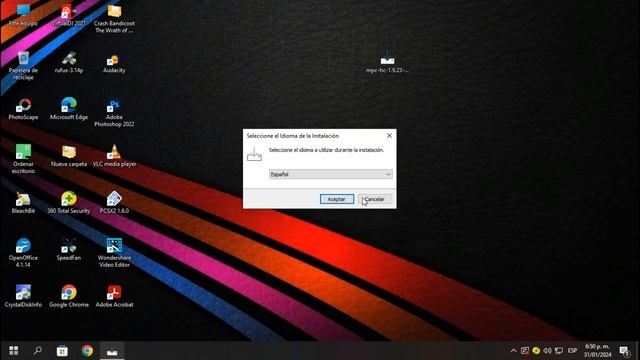Image resolution: width=640 pixels, height=360 pixels.
Task: Select the Microsoft Edge desktop shortcut
Action: pyautogui.click(x=69, y=109)
